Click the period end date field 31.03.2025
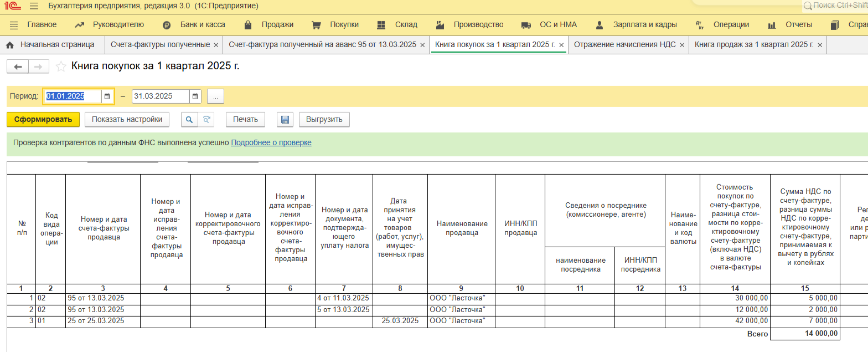The height and width of the screenshot is (352, 868). [x=160, y=96]
